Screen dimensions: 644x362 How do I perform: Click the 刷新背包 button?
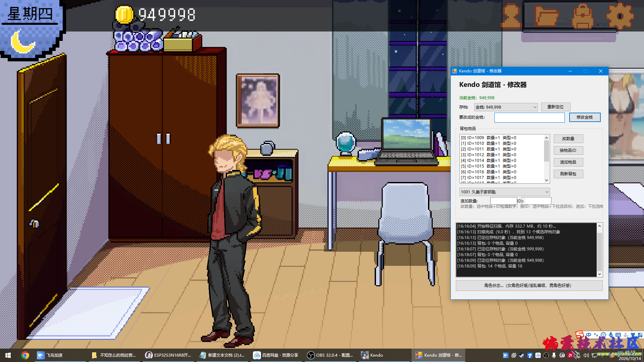click(x=568, y=174)
